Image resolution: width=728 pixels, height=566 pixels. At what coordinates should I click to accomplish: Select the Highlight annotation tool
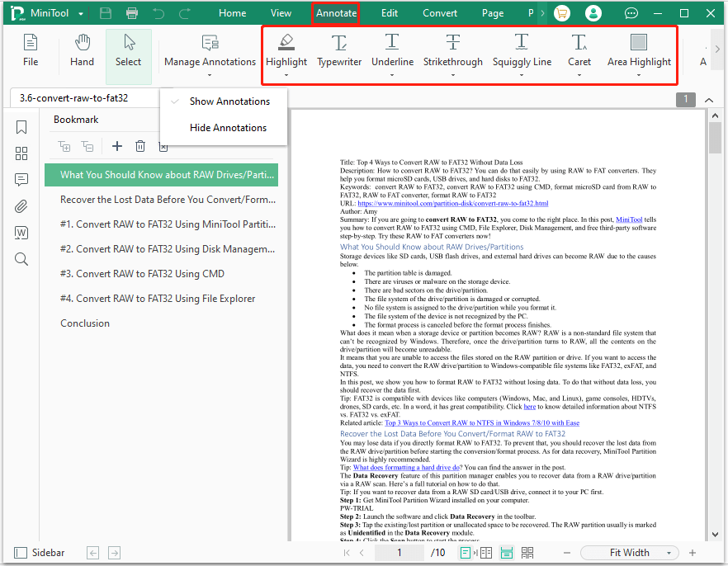pos(286,50)
